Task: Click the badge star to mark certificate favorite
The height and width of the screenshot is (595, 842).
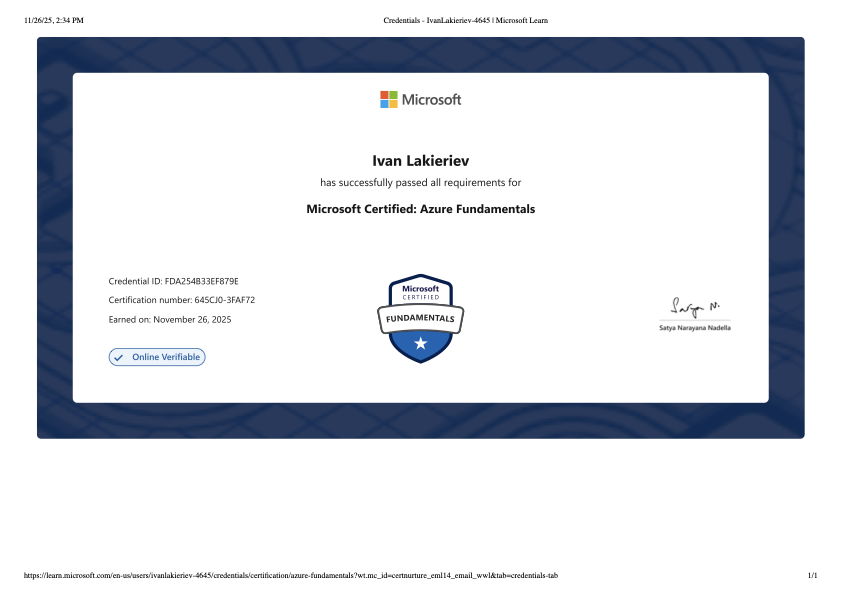Action: pyautogui.click(x=421, y=343)
